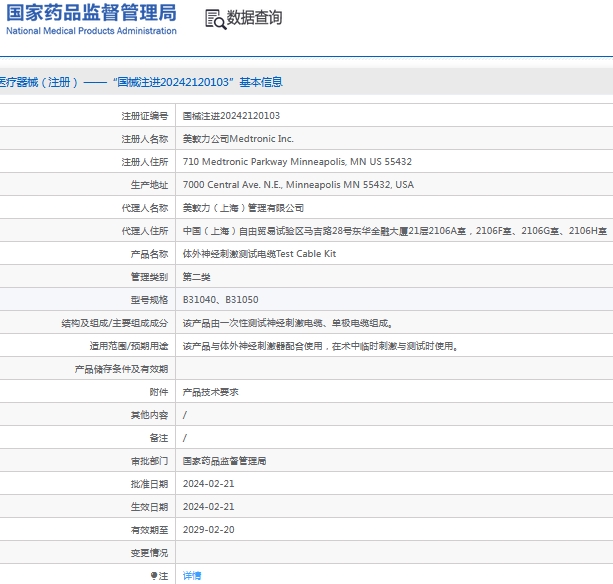Viewport: 613px width, 584px height.
Task: Click the bulb icon beside 注
Action: [x=154, y=575]
